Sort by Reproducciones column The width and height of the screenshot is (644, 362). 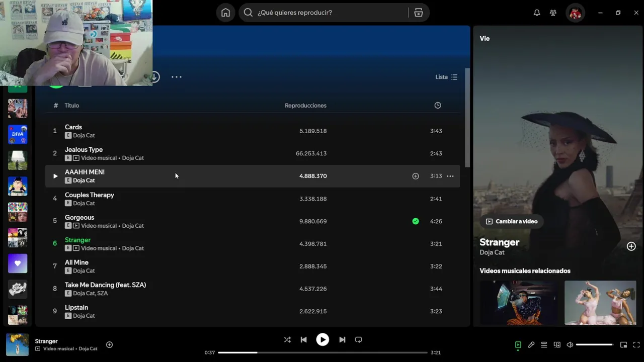(305, 106)
